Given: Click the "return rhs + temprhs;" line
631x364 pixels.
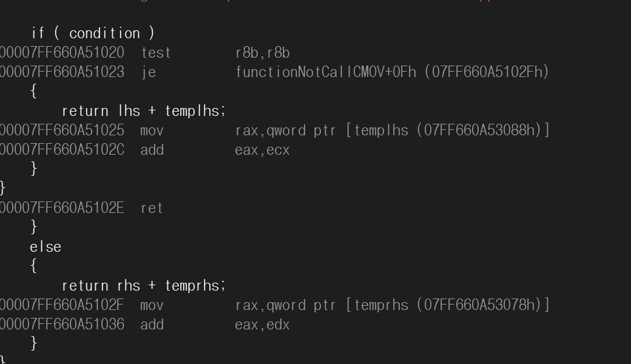Looking at the screenshot, I should 144,286.
